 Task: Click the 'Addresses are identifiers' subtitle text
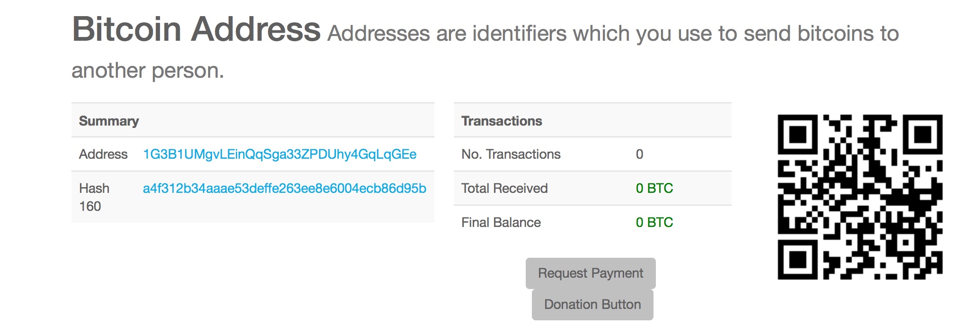[x=613, y=34]
